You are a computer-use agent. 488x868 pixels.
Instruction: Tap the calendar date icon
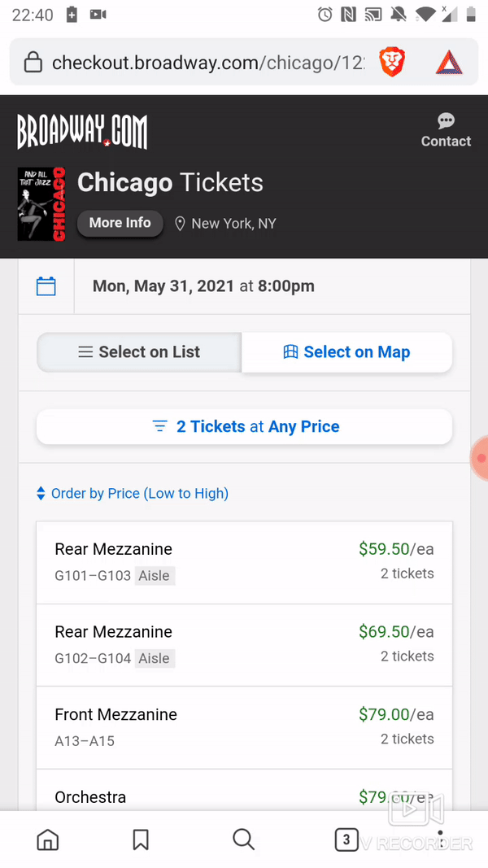[46, 286]
